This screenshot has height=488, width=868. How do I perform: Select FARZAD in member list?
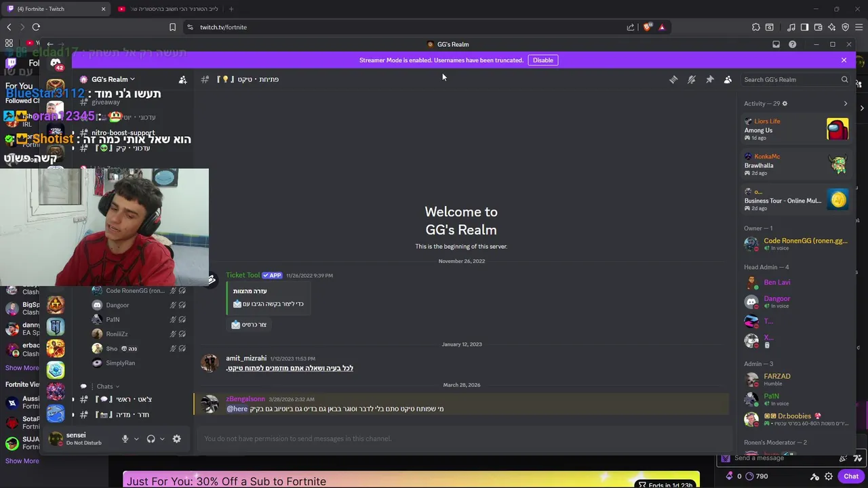click(796, 380)
